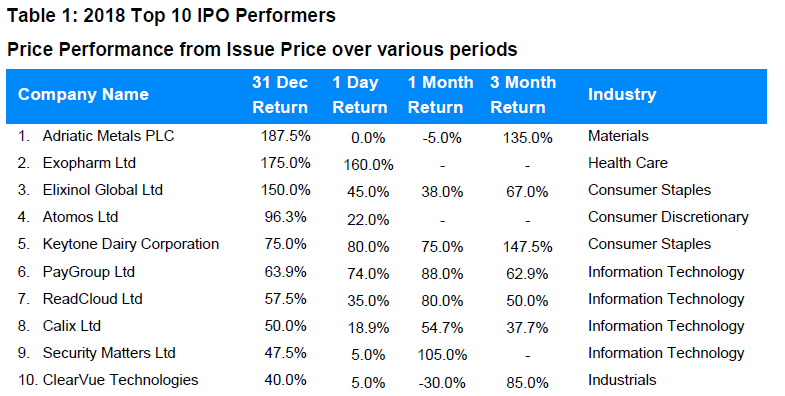Click Keytone Dairy Corporation name
The width and height of the screenshot is (785, 396).
point(131,244)
